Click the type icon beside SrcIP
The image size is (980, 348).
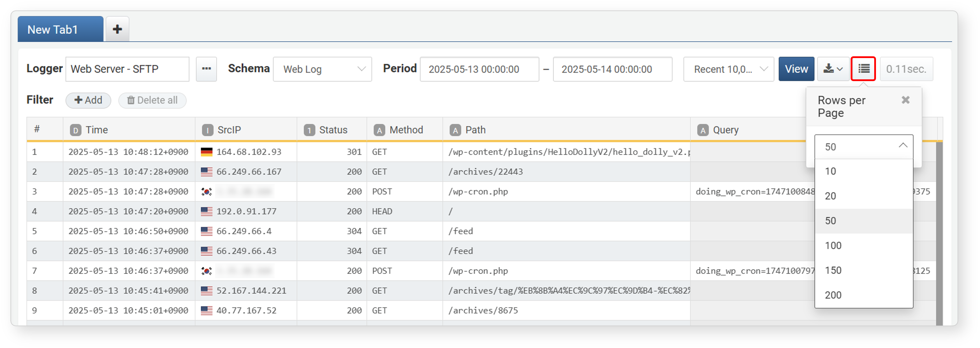(x=207, y=130)
